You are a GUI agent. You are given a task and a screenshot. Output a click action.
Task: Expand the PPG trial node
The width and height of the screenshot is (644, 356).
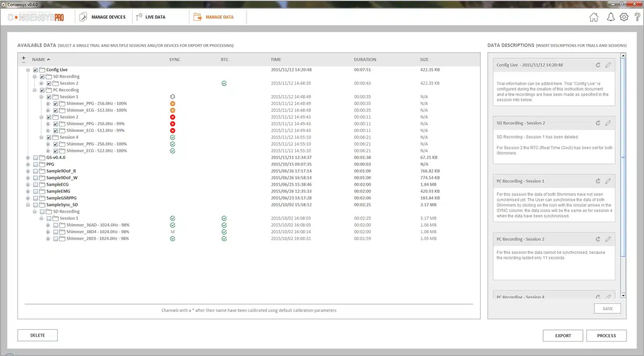[28, 165]
